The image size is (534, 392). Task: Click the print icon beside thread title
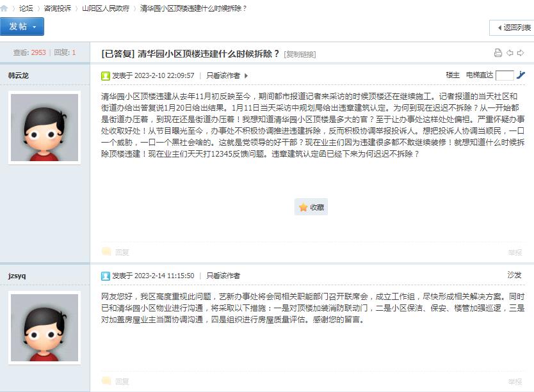coord(498,53)
